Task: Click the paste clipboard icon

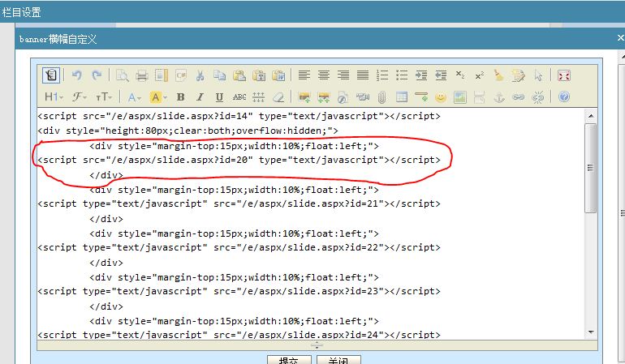Action: tap(239, 75)
